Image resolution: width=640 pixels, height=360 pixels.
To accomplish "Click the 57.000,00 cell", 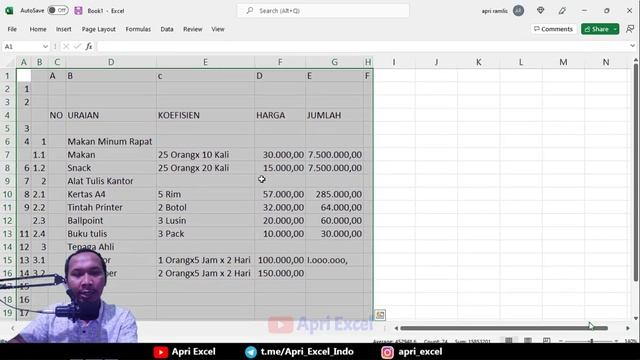I will [280, 194].
